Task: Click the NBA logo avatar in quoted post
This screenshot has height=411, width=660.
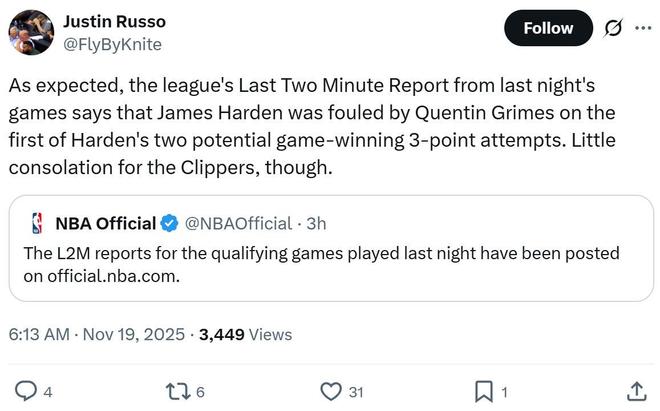Action: pos(37,223)
